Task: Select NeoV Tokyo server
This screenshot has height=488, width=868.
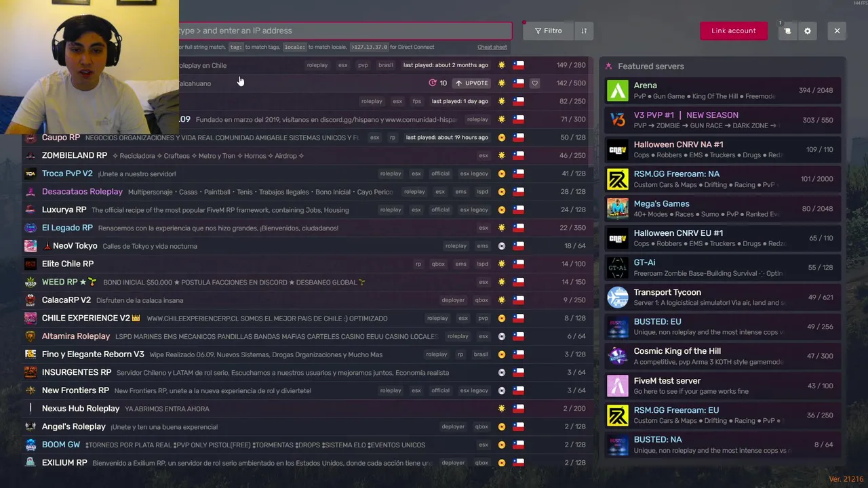Action: (308, 246)
